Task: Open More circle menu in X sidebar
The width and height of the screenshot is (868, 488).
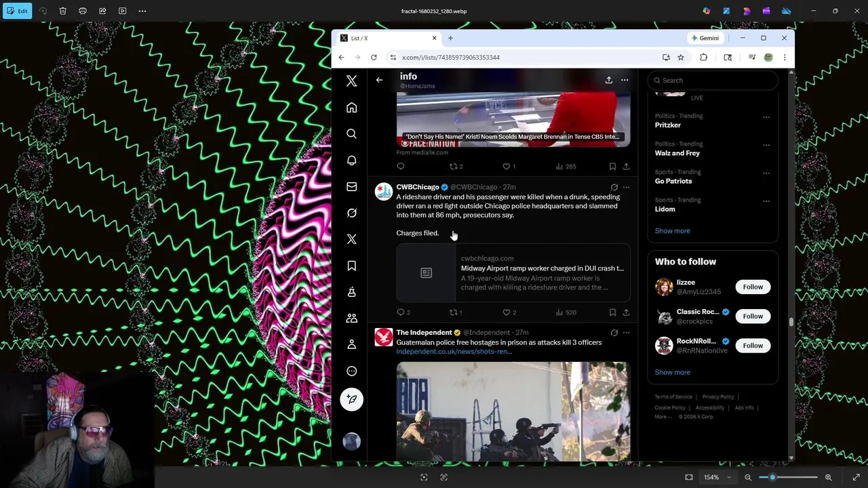Action: [x=351, y=371]
